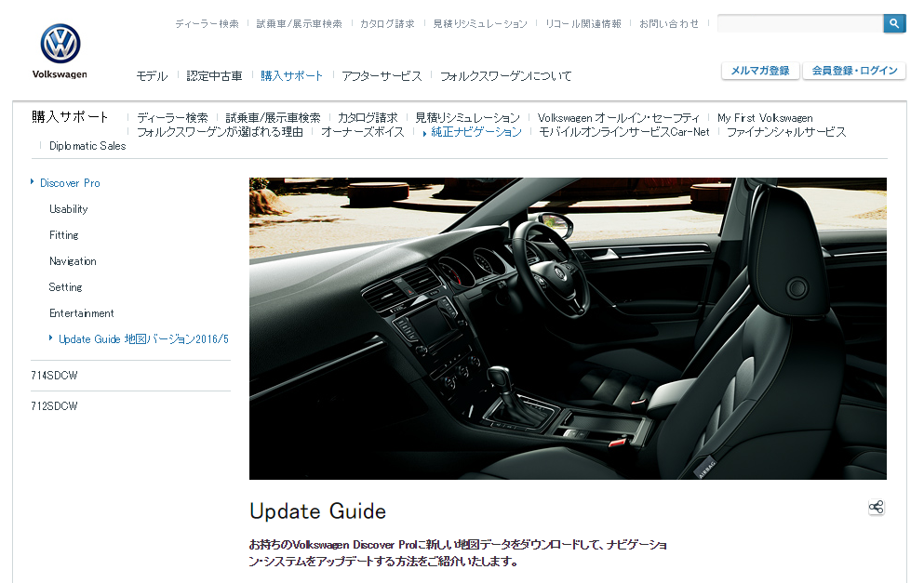Open Discover Pro in the sidebar
Image resolution: width=924 pixels, height=583 pixels.
(x=70, y=183)
